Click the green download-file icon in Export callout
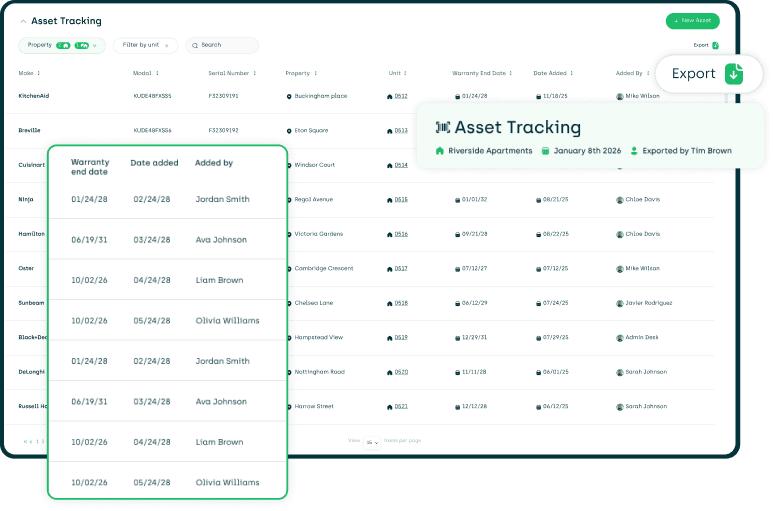The width and height of the screenshot is (773, 511). tap(734, 74)
